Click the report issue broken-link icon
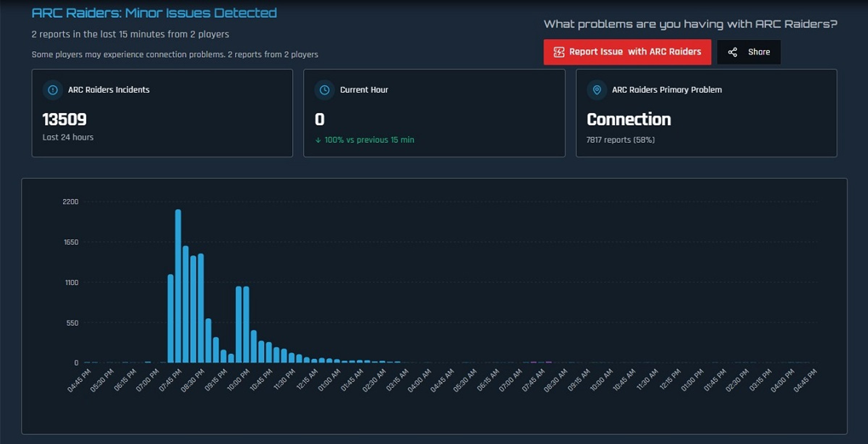This screenshot has width=868, height=444. (x=559, y=52)
